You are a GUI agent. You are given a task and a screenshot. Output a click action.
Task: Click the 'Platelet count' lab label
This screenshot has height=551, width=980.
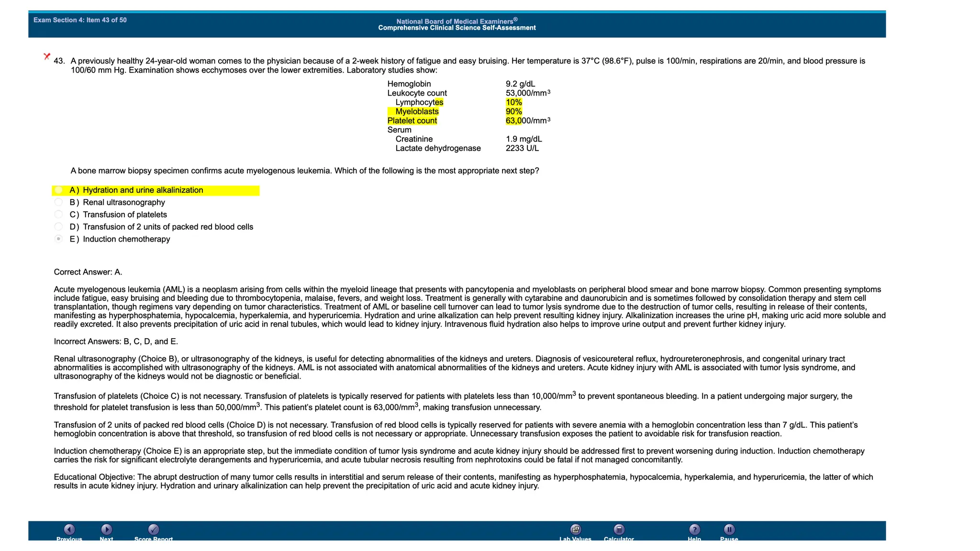(x=412, y=121)
